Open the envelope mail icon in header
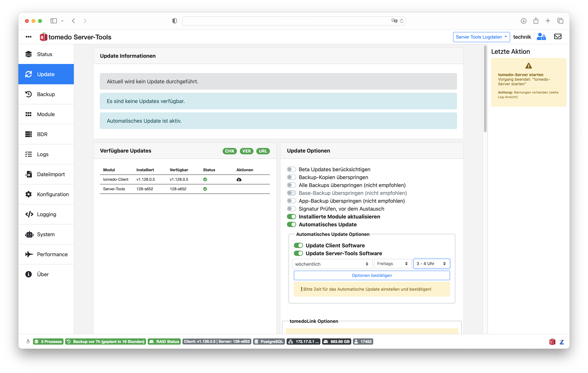The height and width of the screenshot is (373, 588). pyautogui.click(x=558, y=37)
